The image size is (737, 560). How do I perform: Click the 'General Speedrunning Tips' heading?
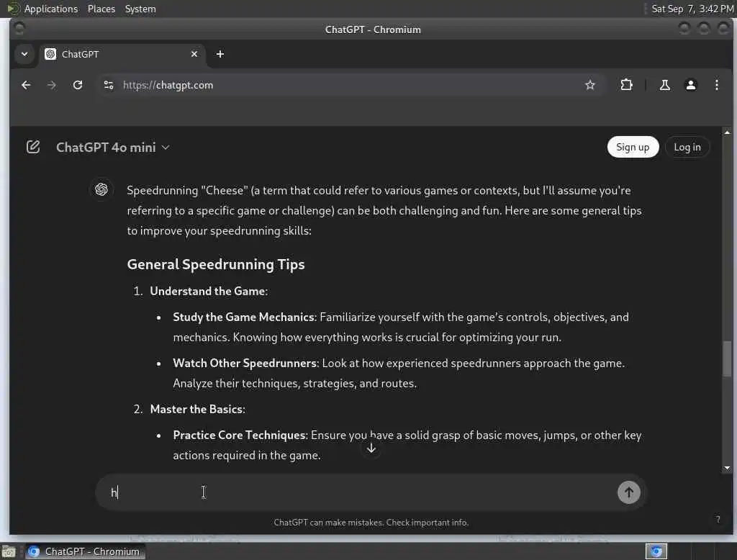[216, 264]
